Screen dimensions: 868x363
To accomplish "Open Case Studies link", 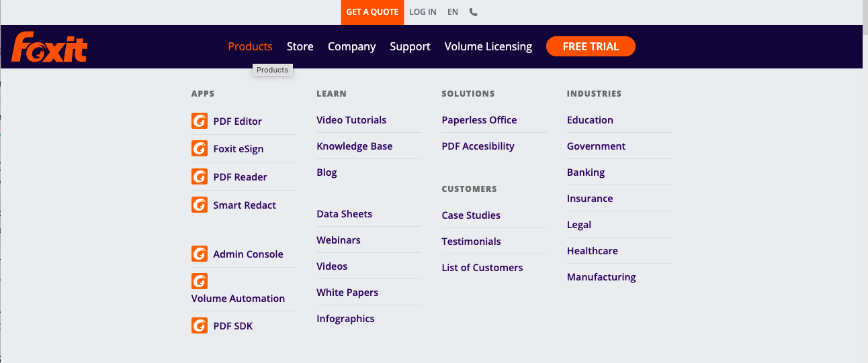I will 471,215.
